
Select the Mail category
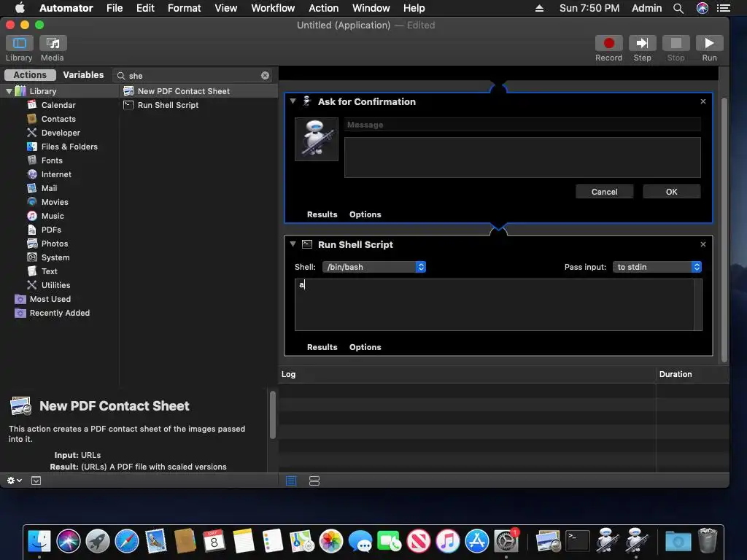pyautogui.click(x=49, y=187)
